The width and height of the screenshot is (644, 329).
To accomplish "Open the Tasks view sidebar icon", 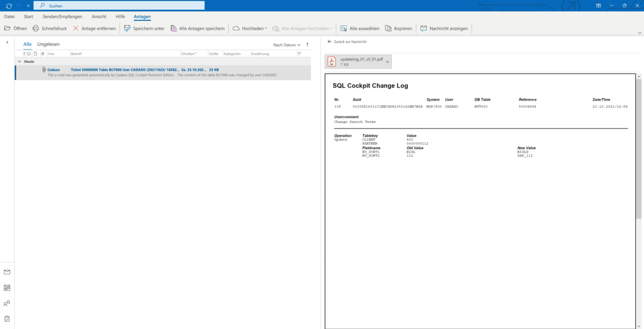I will [x=7, y=319].
